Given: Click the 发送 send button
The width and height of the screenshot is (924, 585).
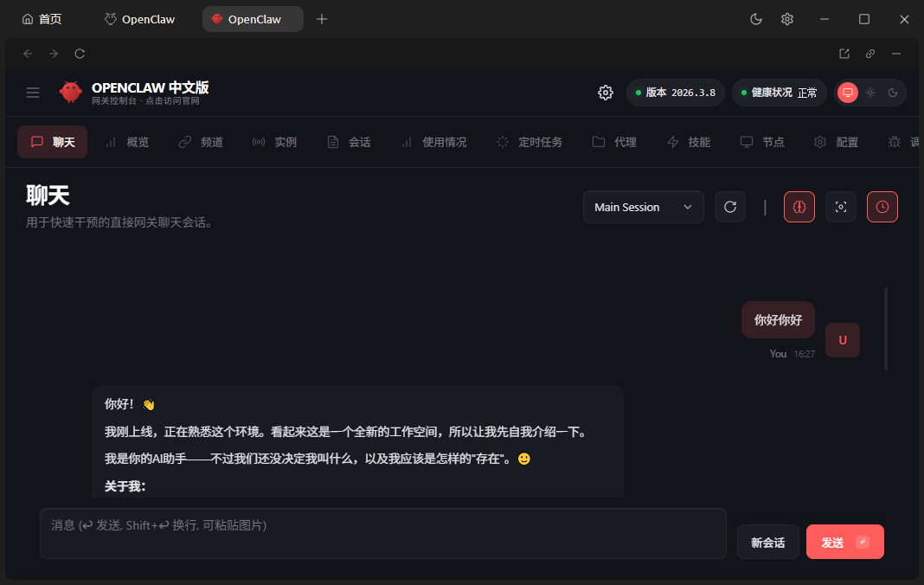Looking at the screenshot, I should tap(845, 542).
